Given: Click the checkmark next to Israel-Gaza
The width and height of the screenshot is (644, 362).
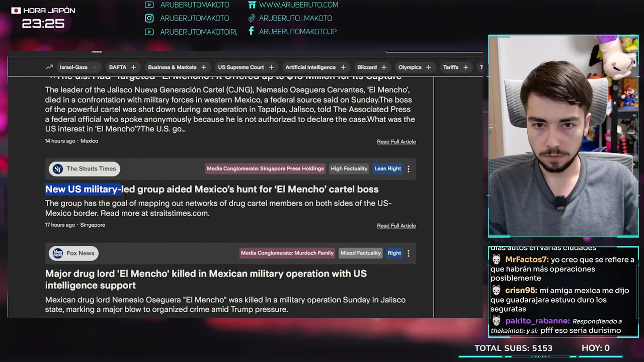Looking at the screenshot, I should [94, 67].
